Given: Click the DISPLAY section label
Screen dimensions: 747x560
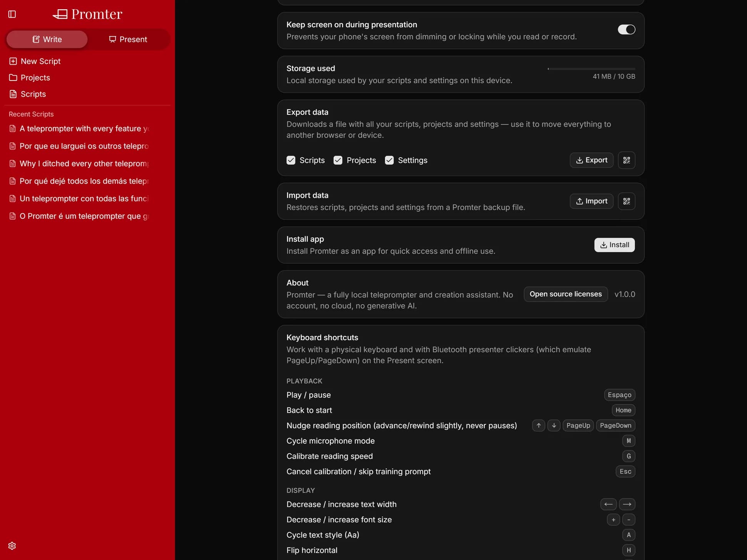Looking at the screenshot, I should 301,490.
